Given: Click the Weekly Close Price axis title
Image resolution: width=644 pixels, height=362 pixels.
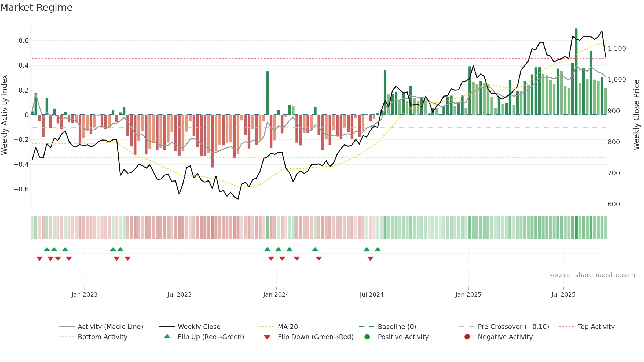Looking at the screenshot, I should [x=636, y=115].
